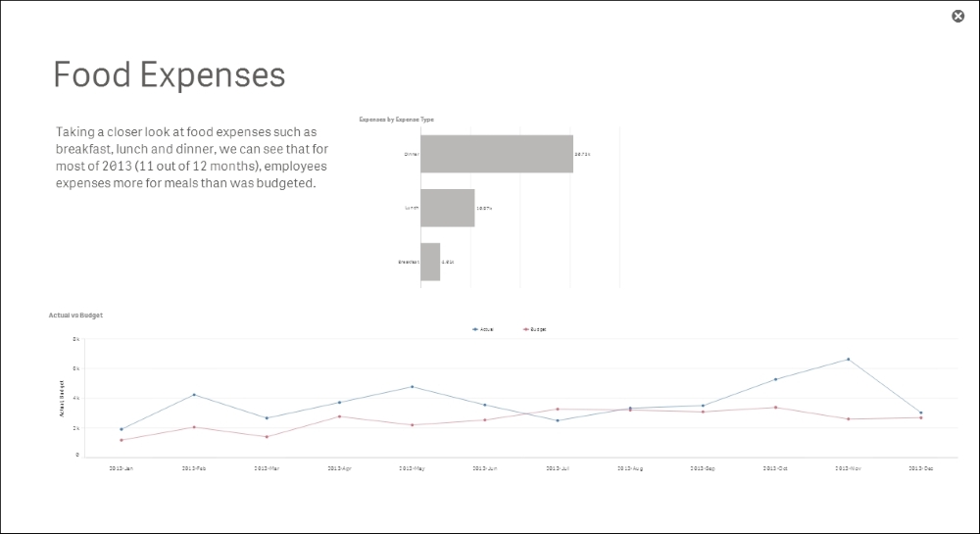Screen dimensions: 980x534
Task: Click the Lunch bar value label
Action: [x=484, y=208]
